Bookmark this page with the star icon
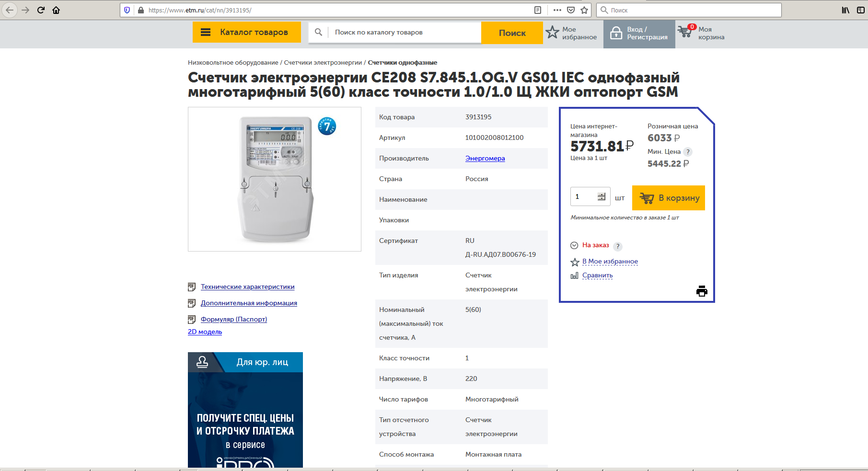The height and width of the screenshot is (471, 868). (584, 10)
